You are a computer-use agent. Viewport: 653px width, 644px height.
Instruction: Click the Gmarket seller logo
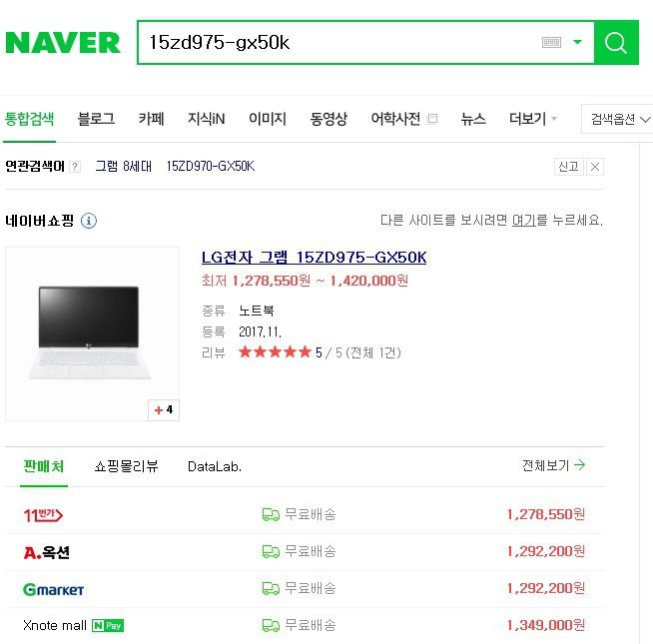click(x=53, y=589)
